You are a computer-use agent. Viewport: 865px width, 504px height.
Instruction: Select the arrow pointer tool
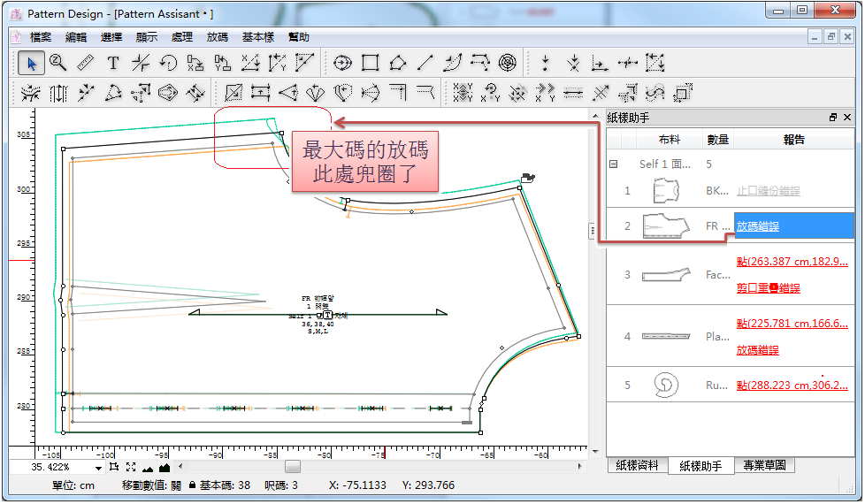(x=32, y=63)
